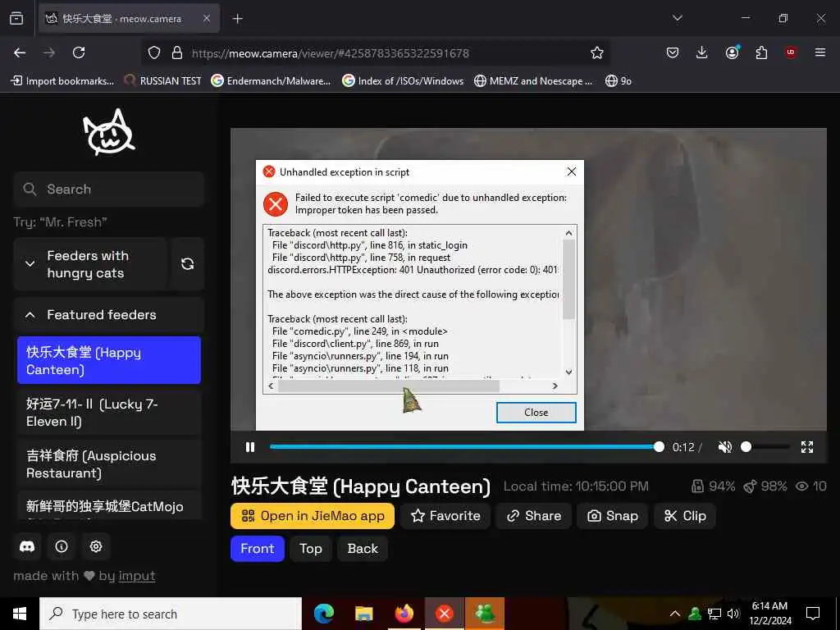Click the traceback scroll up arrow
This screenshot has width=840, height=630.
coord(569,233)
